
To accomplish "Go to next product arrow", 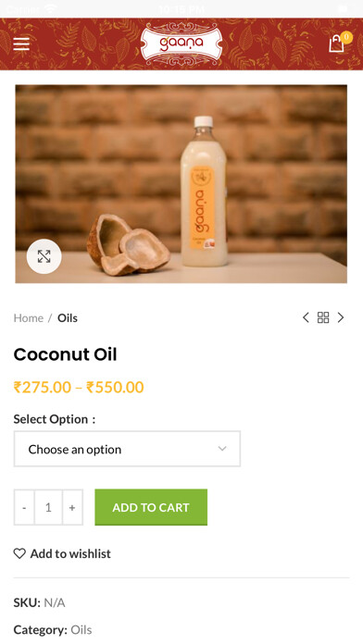I will coord(341,317).
